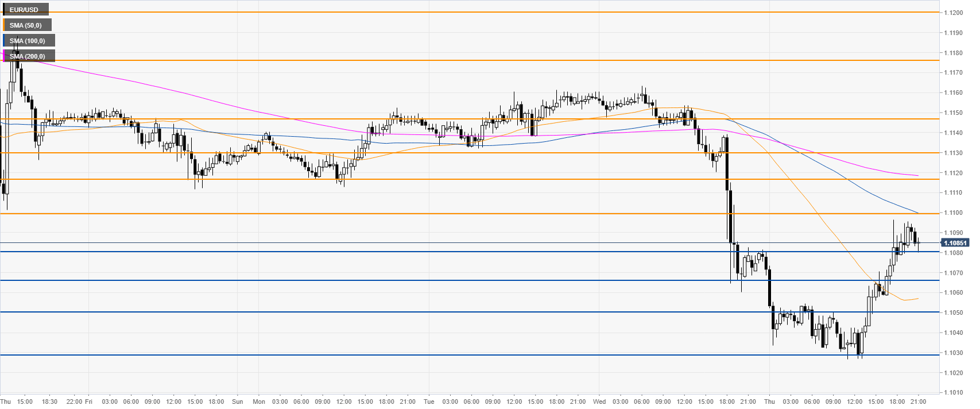980x409 pixels.
Task: Click the 1.1040 price axis label
Action: point(953,333)
